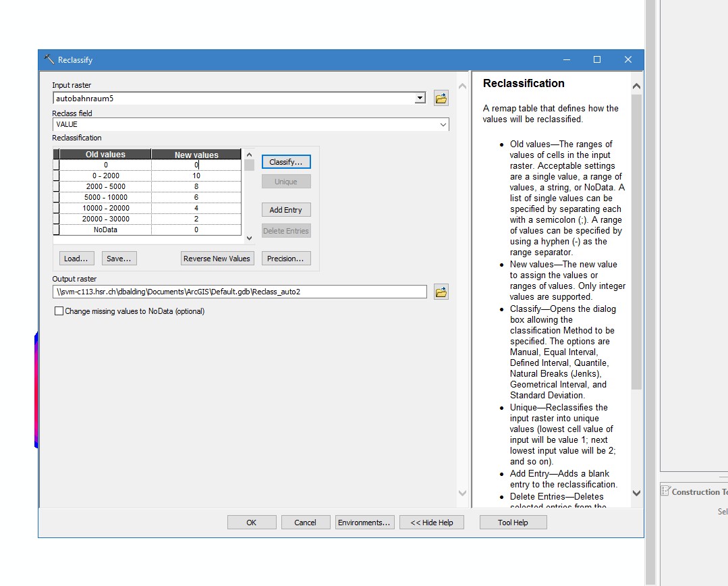
Task: Browse for output raster folder icon
Action: pos(441,292)
